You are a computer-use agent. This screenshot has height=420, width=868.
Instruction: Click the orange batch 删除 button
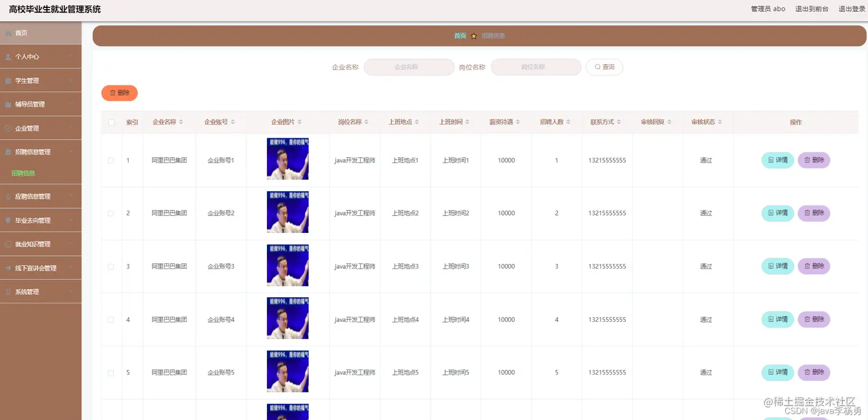119,93
